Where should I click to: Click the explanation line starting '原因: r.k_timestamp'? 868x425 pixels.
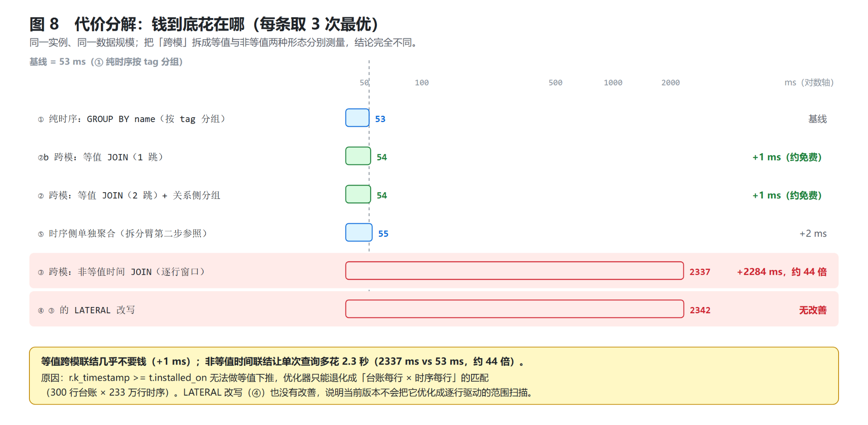[265, 378]
